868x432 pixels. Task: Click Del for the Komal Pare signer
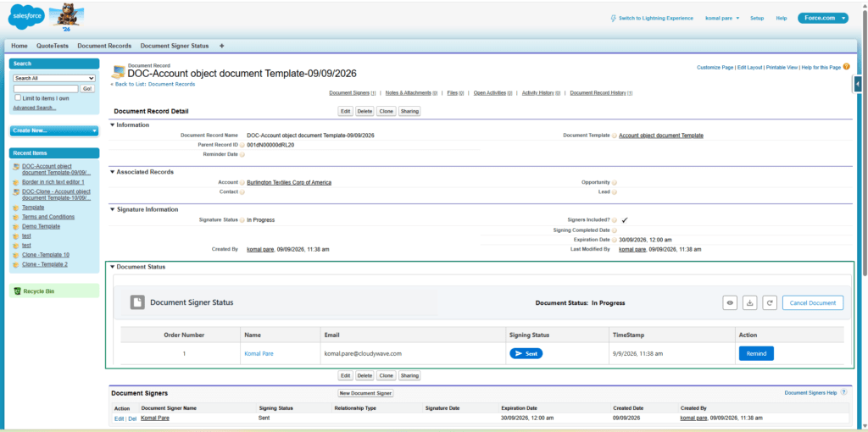click(x=132, y=418)
